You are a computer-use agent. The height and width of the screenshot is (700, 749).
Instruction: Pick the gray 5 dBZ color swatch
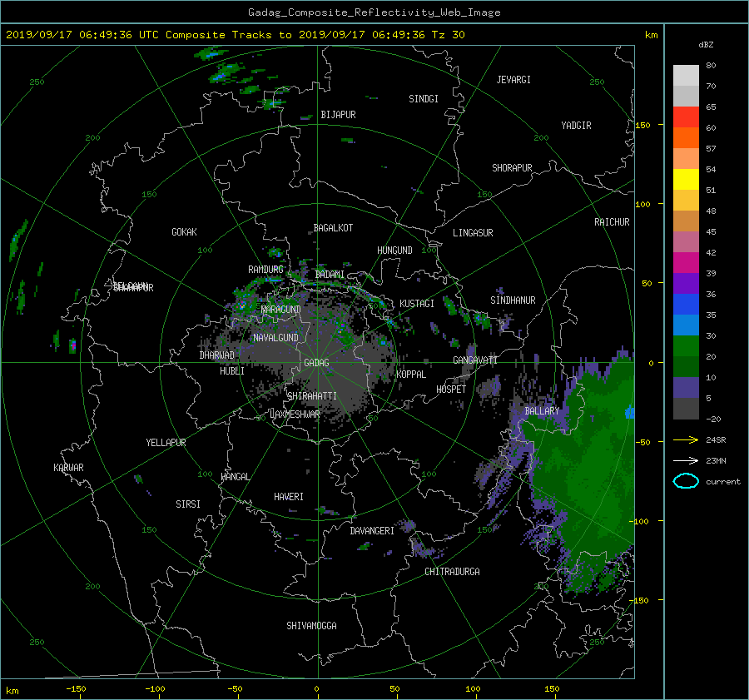[686, 409]
